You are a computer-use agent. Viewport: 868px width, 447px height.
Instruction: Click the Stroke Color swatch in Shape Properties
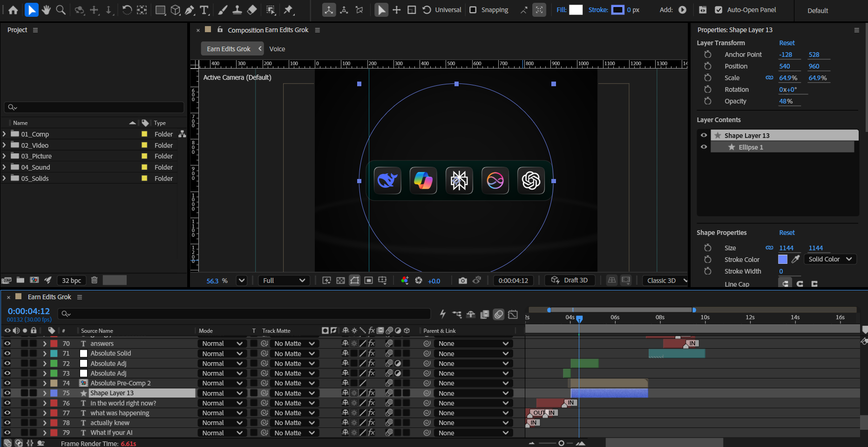point(783,259)
